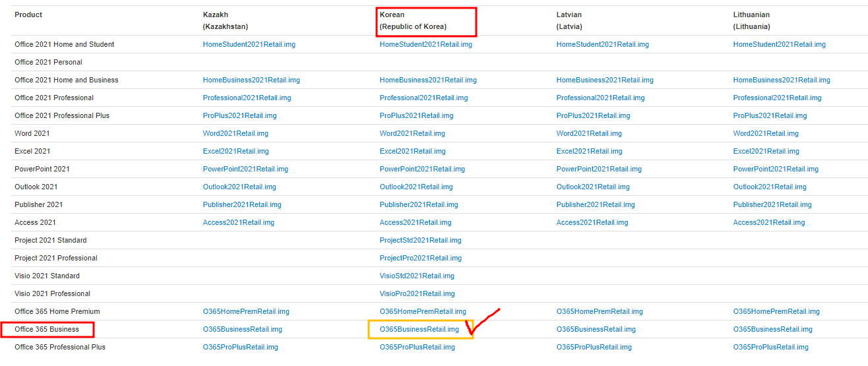868x366 pixels.
Task: Open Lithuanian O365BusinessRetail.img link
Action: [x=773, y=329]
